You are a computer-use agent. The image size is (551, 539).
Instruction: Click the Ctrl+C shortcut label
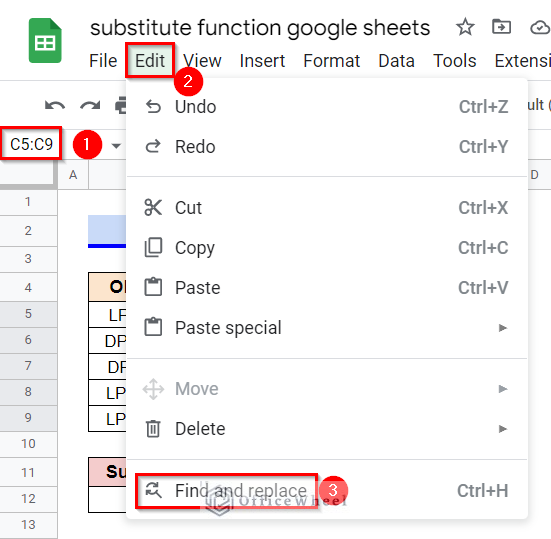[x=483, y=248]
